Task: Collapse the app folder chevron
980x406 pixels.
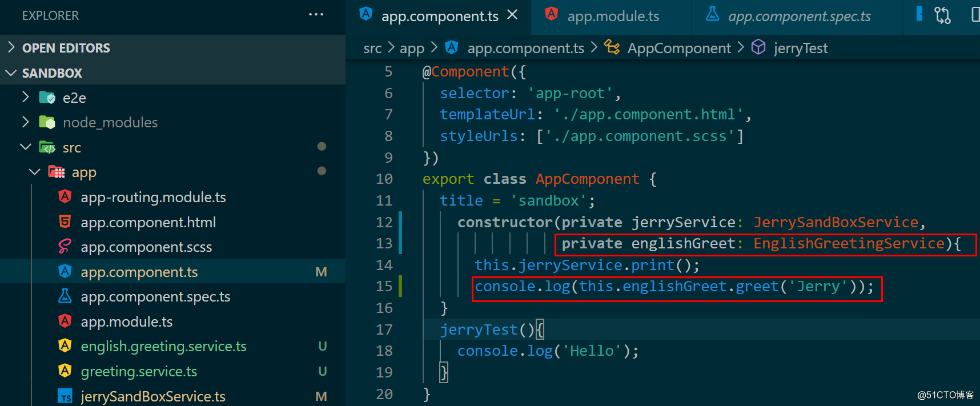Action: click(34, 172)
